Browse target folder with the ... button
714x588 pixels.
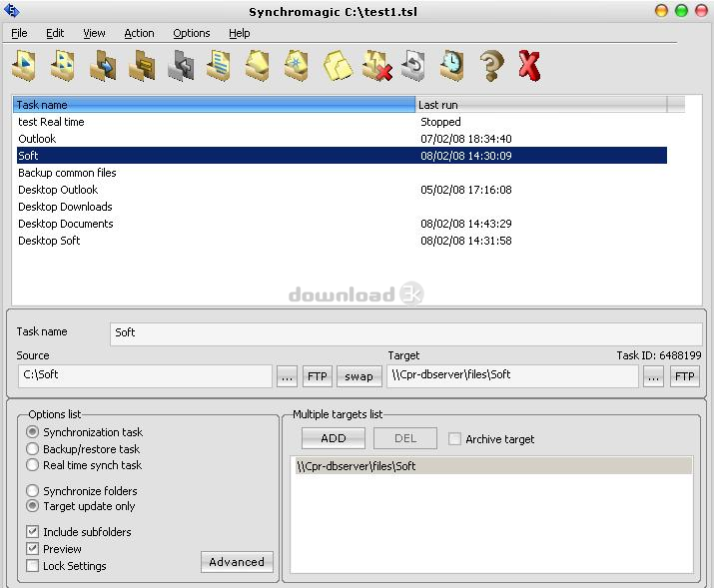(x=653, y=376)
